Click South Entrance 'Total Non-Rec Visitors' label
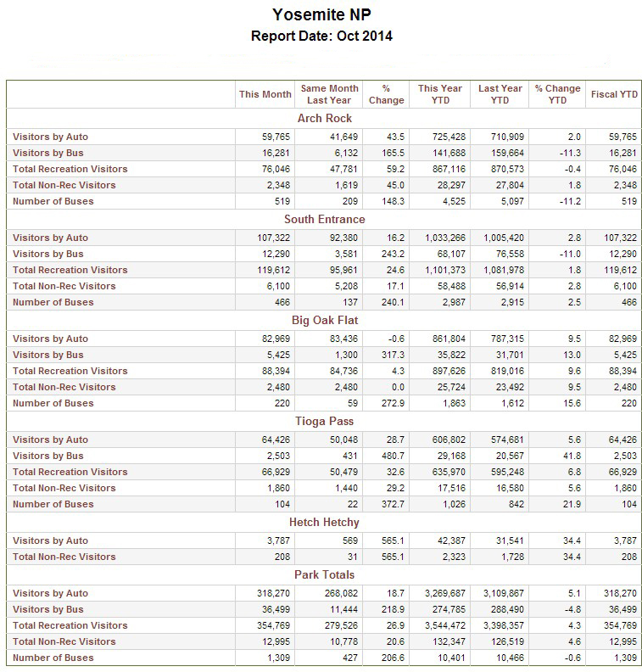642x672 pixels. (x=64, y=286)
